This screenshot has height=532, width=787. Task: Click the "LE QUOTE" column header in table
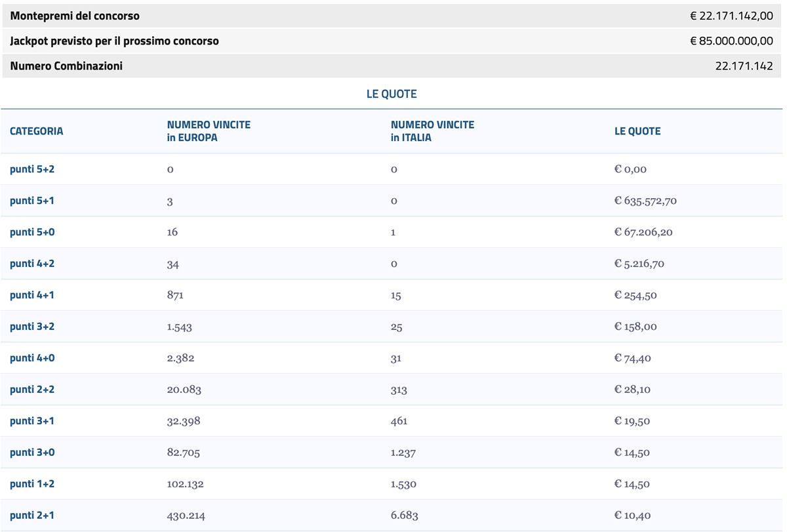(637, 131)
